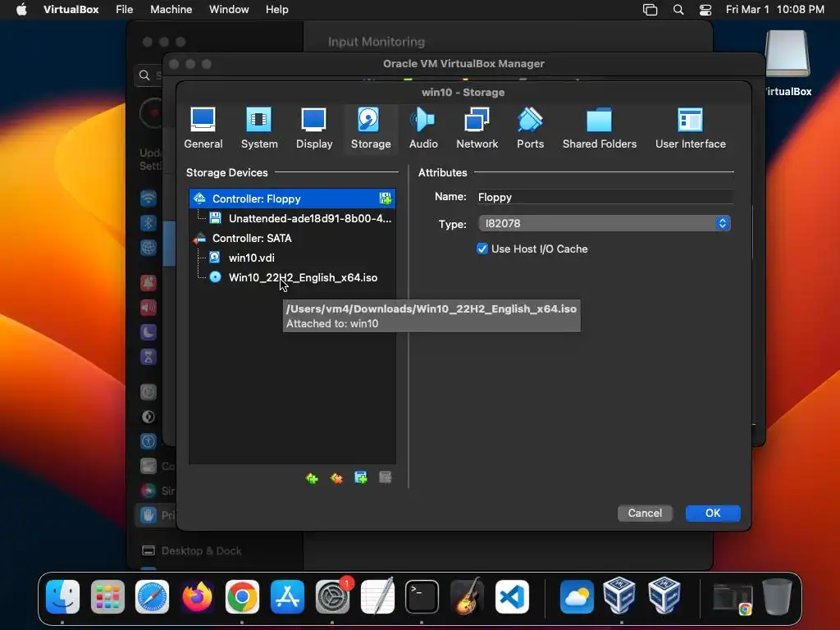Screen dimensions: 840x630
Task: Click the search field in System Settings window
Action: [148, 75]
